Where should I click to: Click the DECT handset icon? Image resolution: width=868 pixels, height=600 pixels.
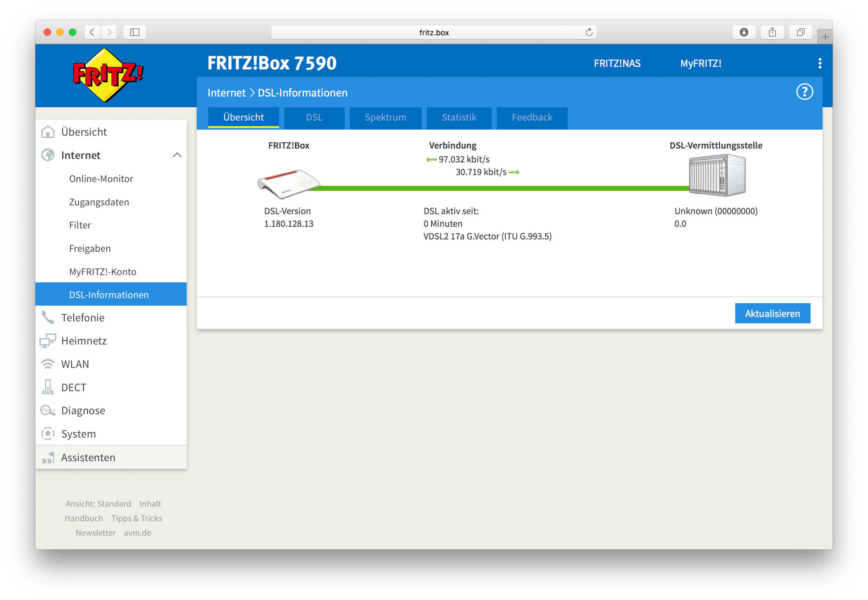coord(48,387)
